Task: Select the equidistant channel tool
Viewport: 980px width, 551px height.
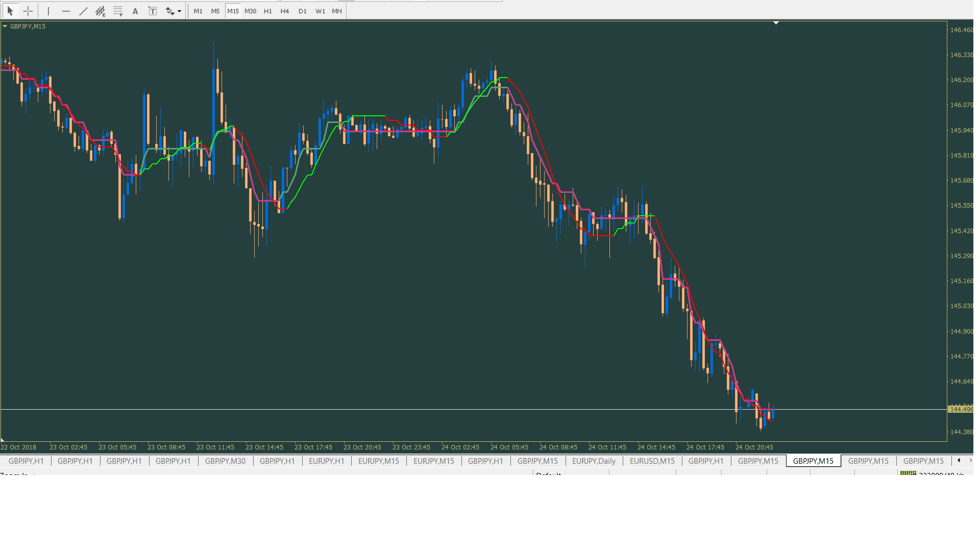Action: [101, 11]
